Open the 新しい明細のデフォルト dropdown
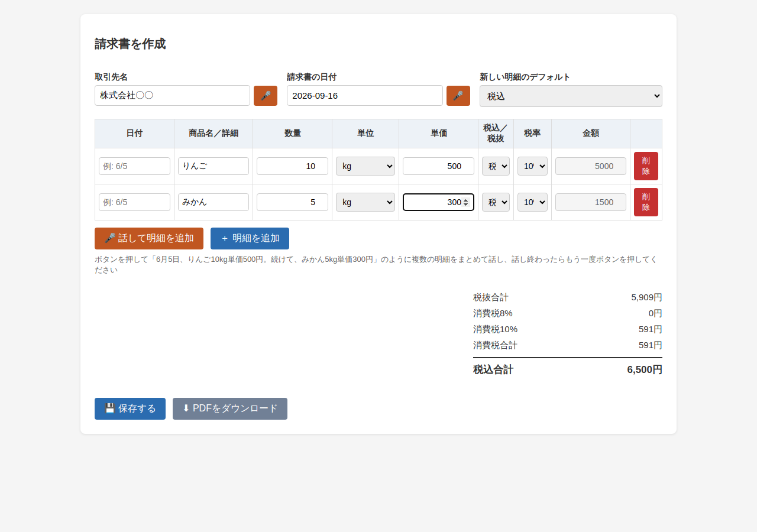This screenshot has height=532, width=757. coord(571,96)
